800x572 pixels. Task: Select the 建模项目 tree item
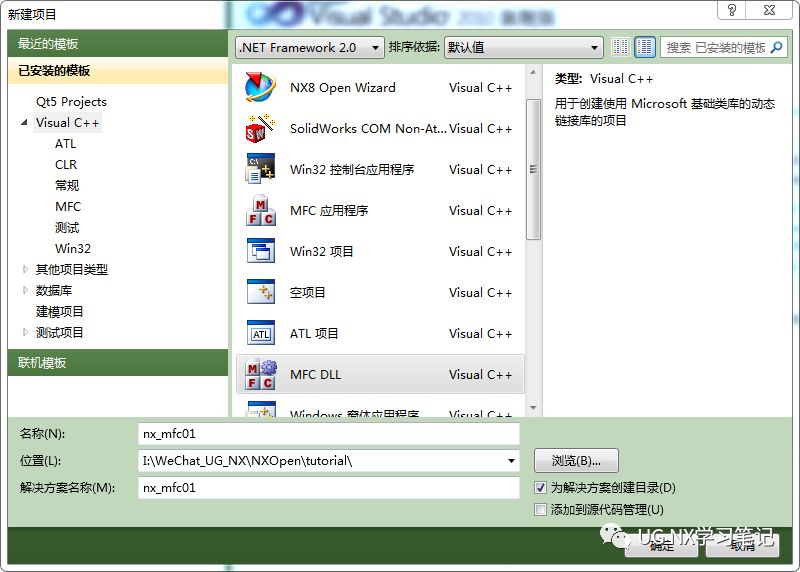click(59, 311)
